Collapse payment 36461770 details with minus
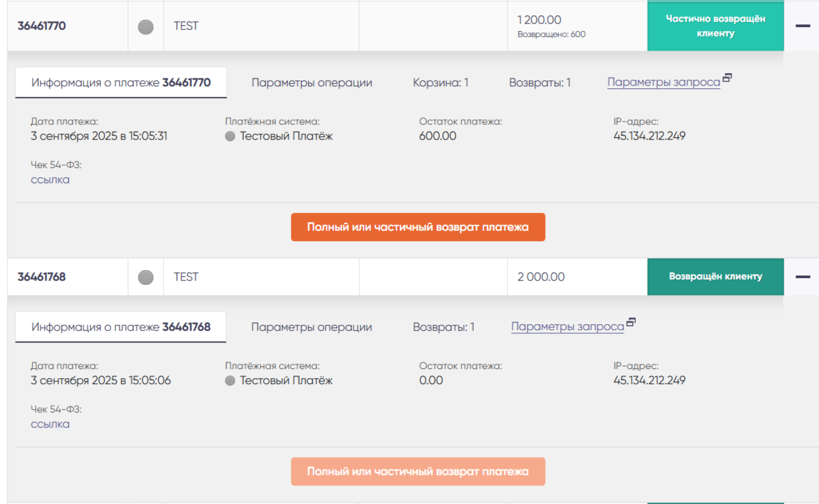Screen dimensions: 819x504 (803, 26)
